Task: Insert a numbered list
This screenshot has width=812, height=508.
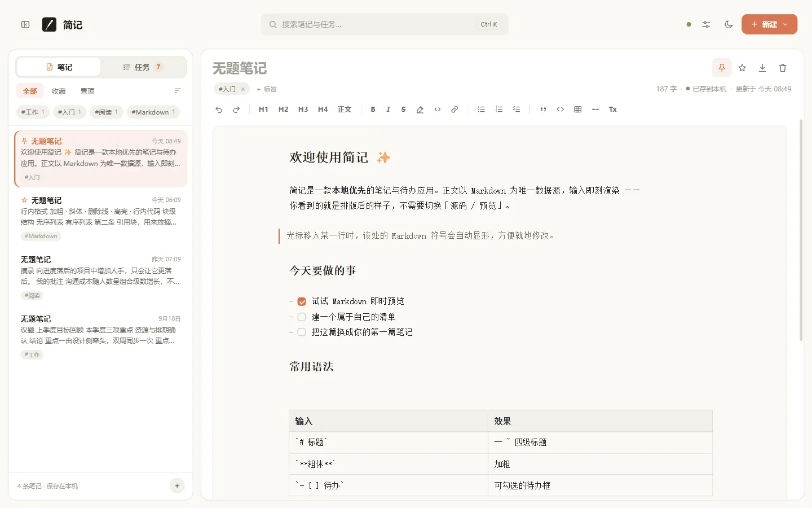Action: pyautogui.click(x=499, y=110)
